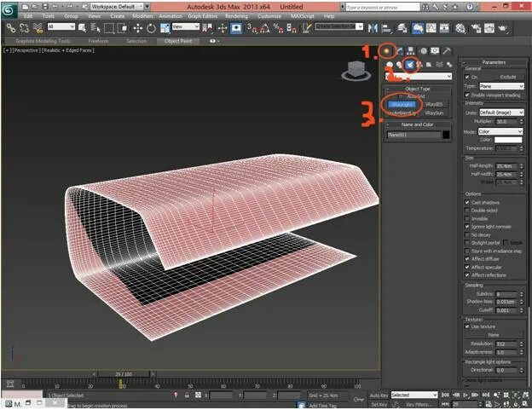The image size is (532, 410).
Task: Open the All selection filter dropdown
Action: tap(61, 26)
